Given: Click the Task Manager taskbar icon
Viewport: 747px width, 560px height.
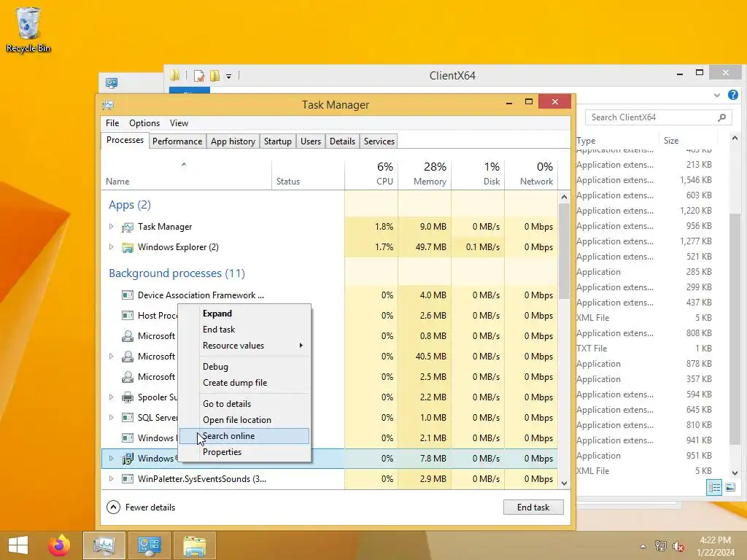Looking at the screenshot, I should click(x=104, y=545).
